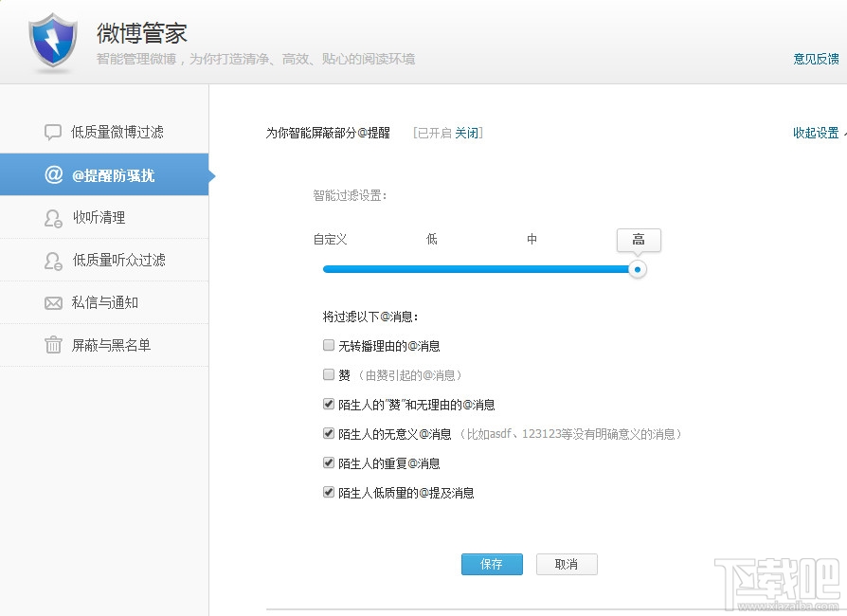Screen dimensions: 847x616
Task: Uncheck 陌生人低质量的@提及消息 option
Action: tap(329, 492)
